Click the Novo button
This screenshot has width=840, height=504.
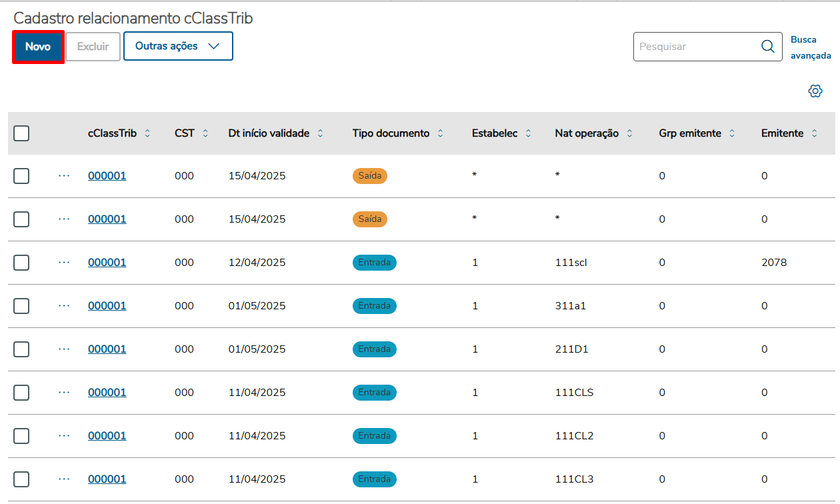pos(38,47)
